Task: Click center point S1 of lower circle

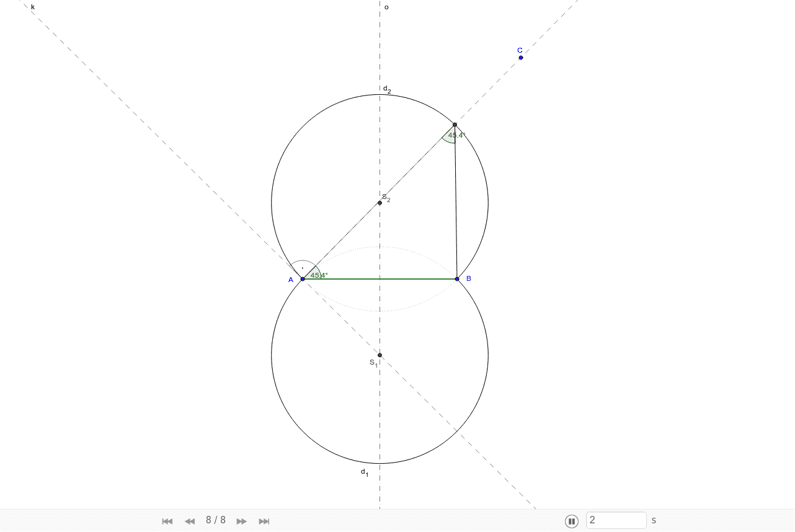Action: 380,355
